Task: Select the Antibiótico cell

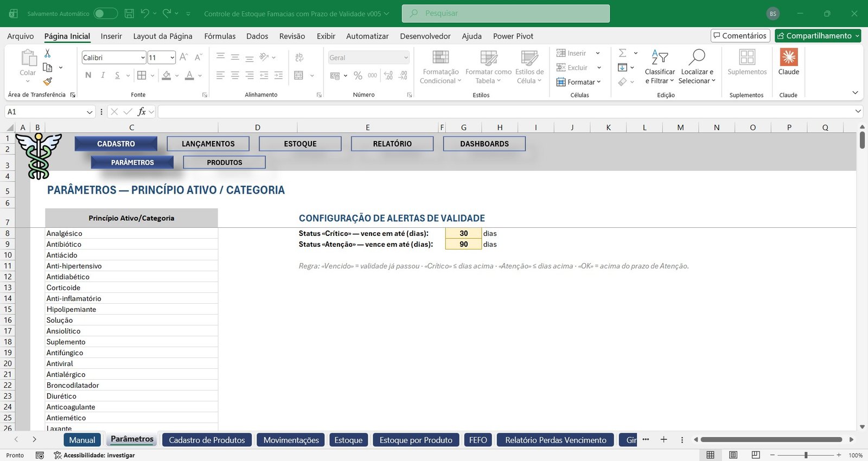Action: [131, 244]
